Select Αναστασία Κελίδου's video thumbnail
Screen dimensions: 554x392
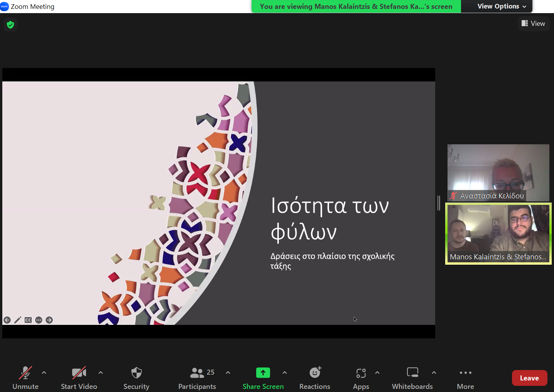(498, 172)
